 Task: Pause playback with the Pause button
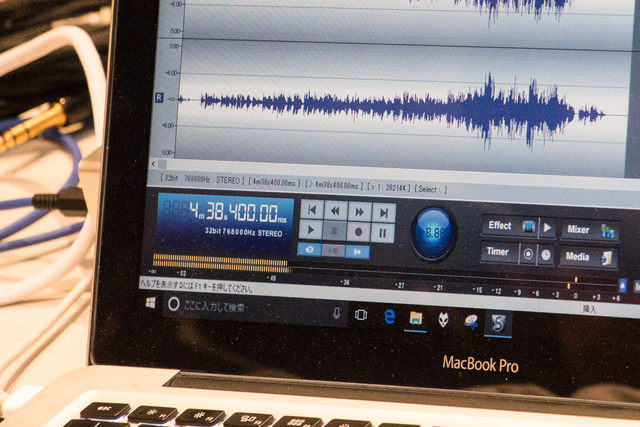[x=383, y=233]
